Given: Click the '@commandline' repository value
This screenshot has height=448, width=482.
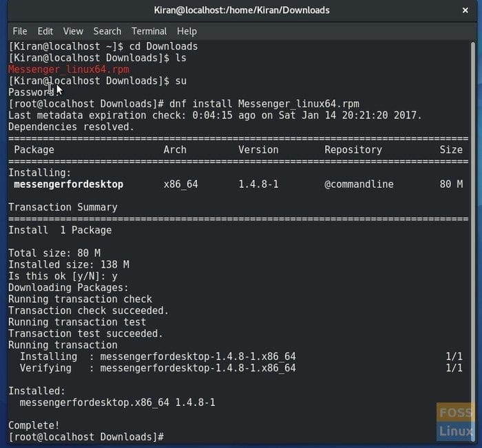Looking at the screenshot, I should click(x=359, y=184).
